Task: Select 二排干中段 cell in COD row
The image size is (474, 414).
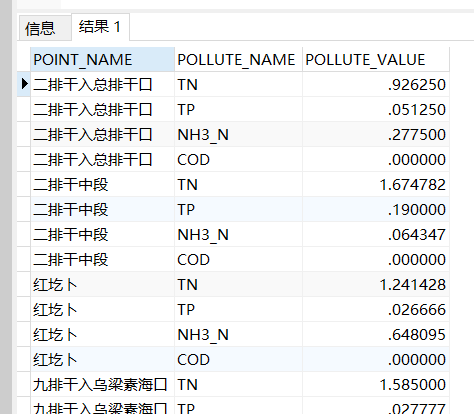Action: 102,260
